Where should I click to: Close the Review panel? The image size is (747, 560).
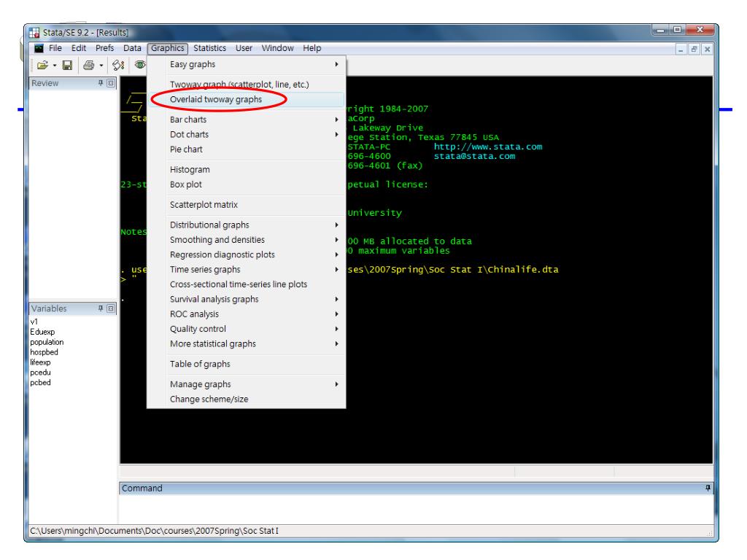pos(109,83)
